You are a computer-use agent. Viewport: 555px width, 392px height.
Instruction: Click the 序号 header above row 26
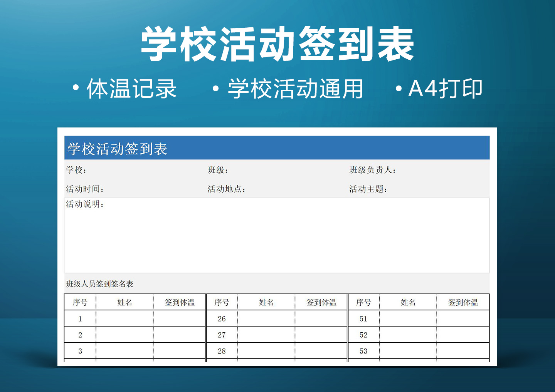tap(222, 302)
